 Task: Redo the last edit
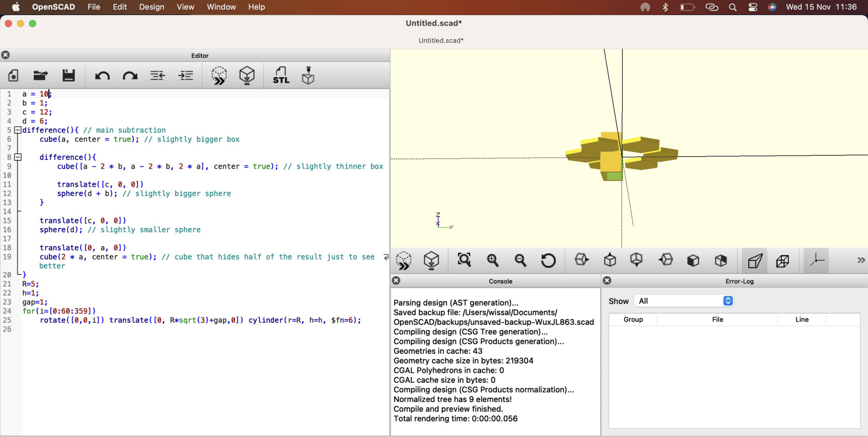click(130, 76)
